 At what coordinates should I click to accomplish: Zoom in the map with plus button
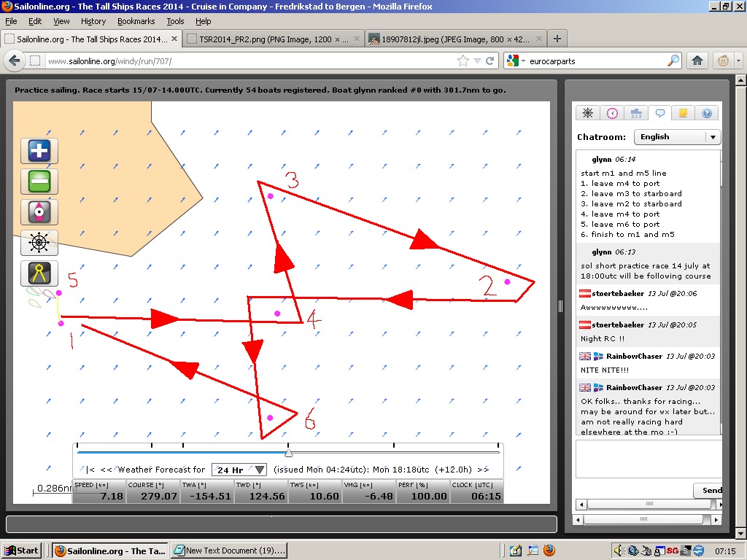pyautogui.click(x=39, y=151)
